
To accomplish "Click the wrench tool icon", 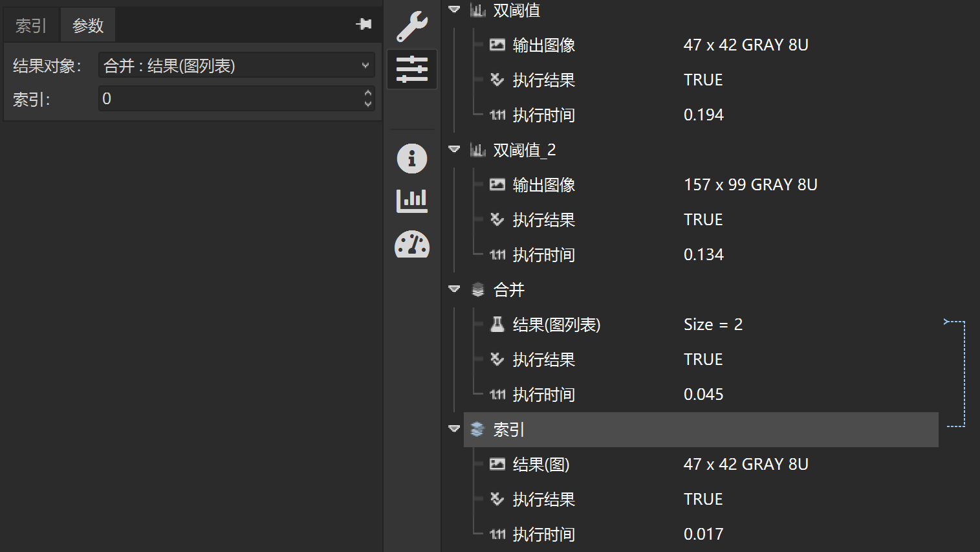I will tap(412, 26).
